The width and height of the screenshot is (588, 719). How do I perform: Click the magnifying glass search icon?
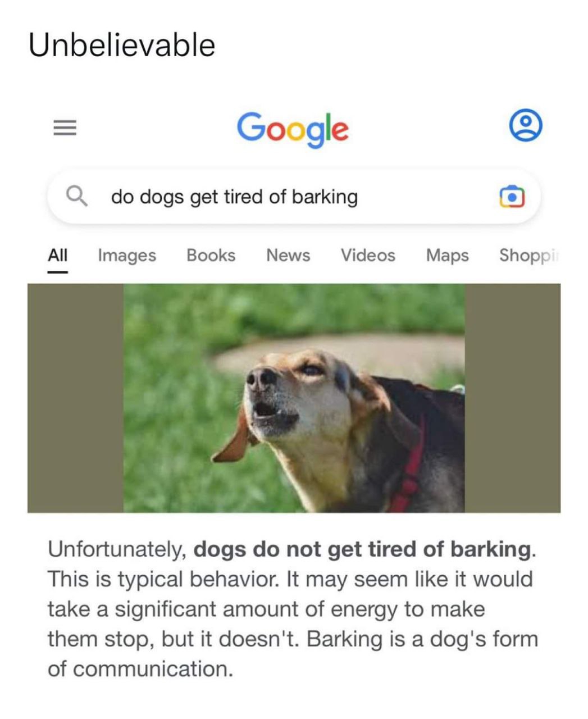pyautogui.click(x=76, y=197)
